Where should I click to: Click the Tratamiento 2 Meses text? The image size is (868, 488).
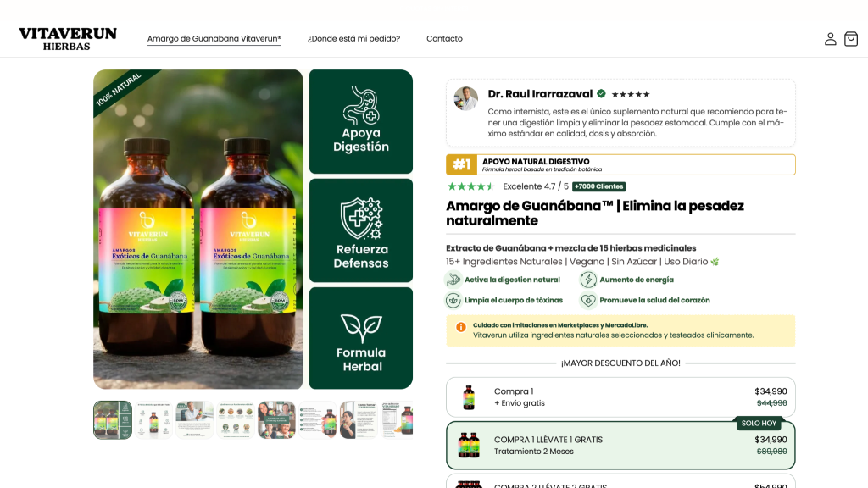[x=534, y=452]
